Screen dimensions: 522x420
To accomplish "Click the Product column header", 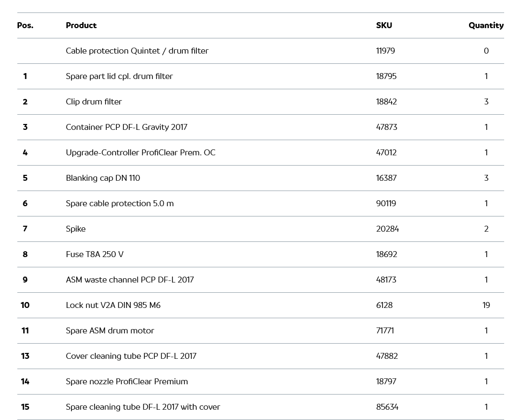I will pyautogui.click(x=81, y=25).
